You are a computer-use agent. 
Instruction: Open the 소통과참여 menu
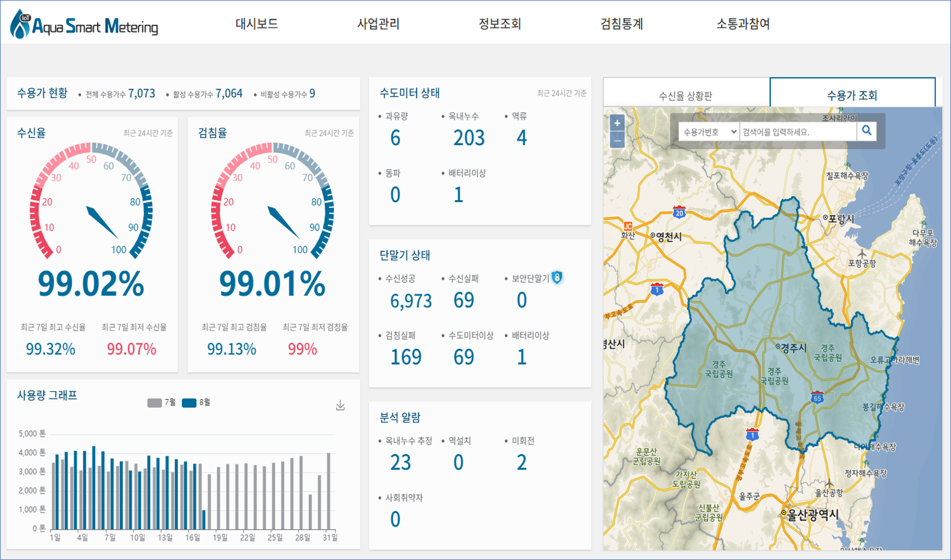[743, 24]
